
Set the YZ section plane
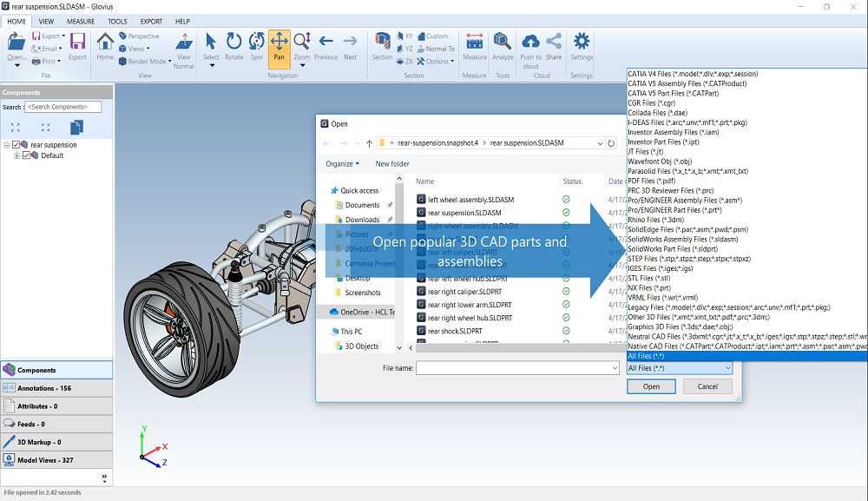(404, 49)
